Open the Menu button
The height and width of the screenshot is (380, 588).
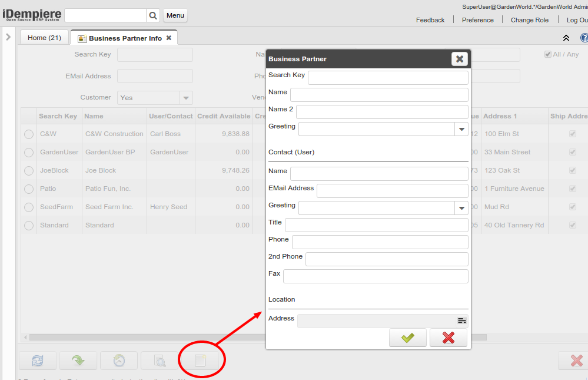175,15
